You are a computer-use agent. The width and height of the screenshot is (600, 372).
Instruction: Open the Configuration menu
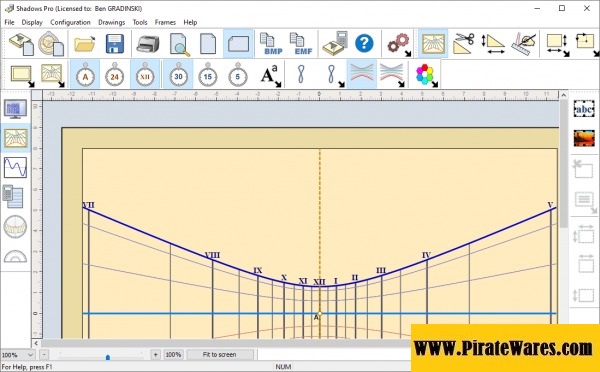pos(70,22)
